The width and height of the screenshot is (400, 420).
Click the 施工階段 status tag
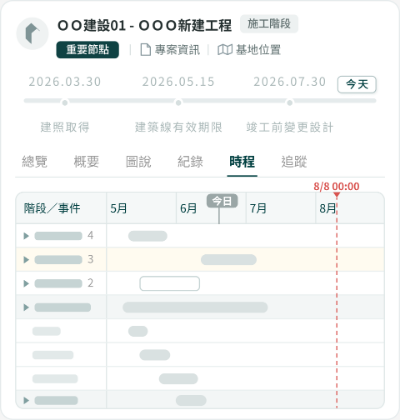coord(269,24)
